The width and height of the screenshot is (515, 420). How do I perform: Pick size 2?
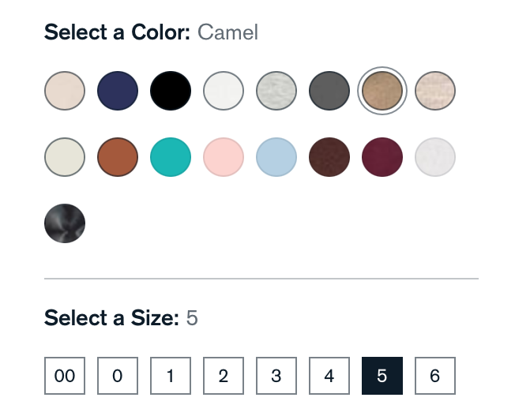[x=224, y=376]
